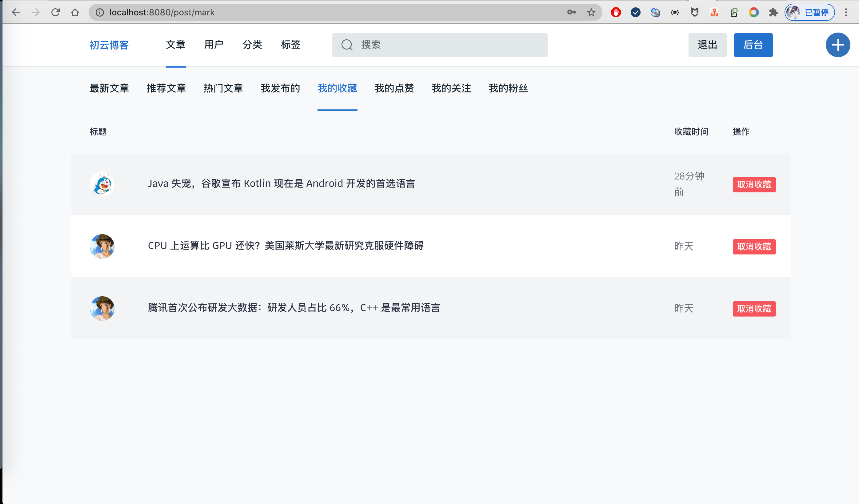Click the saved password key icon
859x504 pixels.
coord(572,13)
